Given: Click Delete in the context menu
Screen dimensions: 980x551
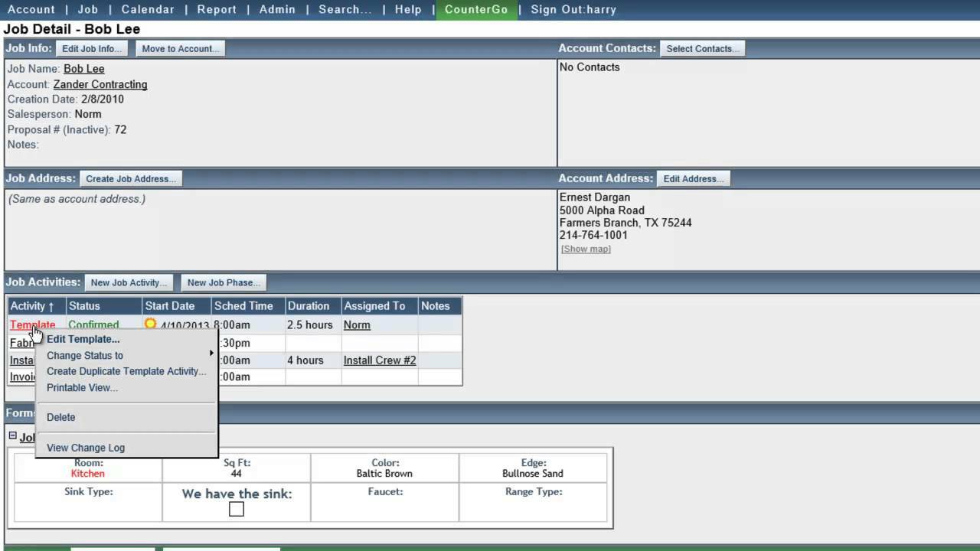Looking at the screenshot, I should 61,417.
